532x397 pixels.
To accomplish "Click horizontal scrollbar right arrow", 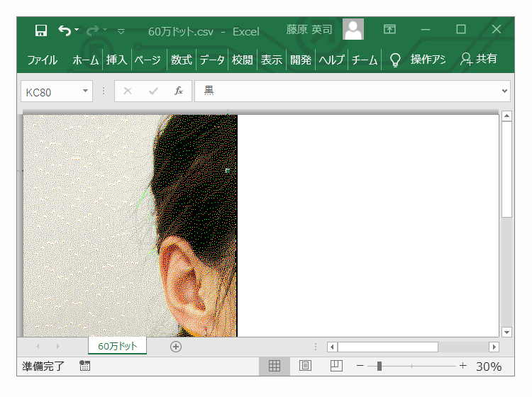I will point(494,347).
